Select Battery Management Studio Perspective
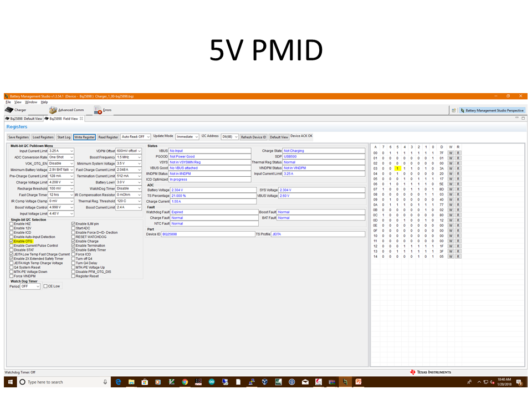 pos(492,110)
